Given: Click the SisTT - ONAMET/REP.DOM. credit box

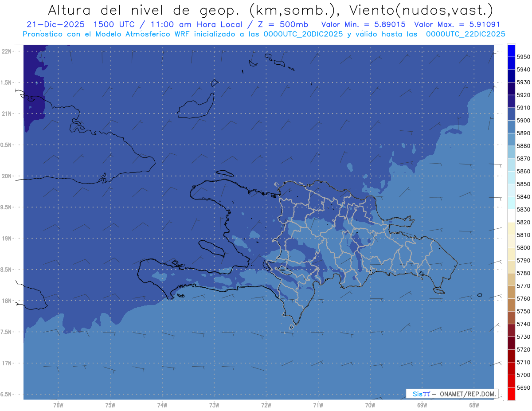Looking at the screenshot, I should pyautogui.click(x=452, y=394).
